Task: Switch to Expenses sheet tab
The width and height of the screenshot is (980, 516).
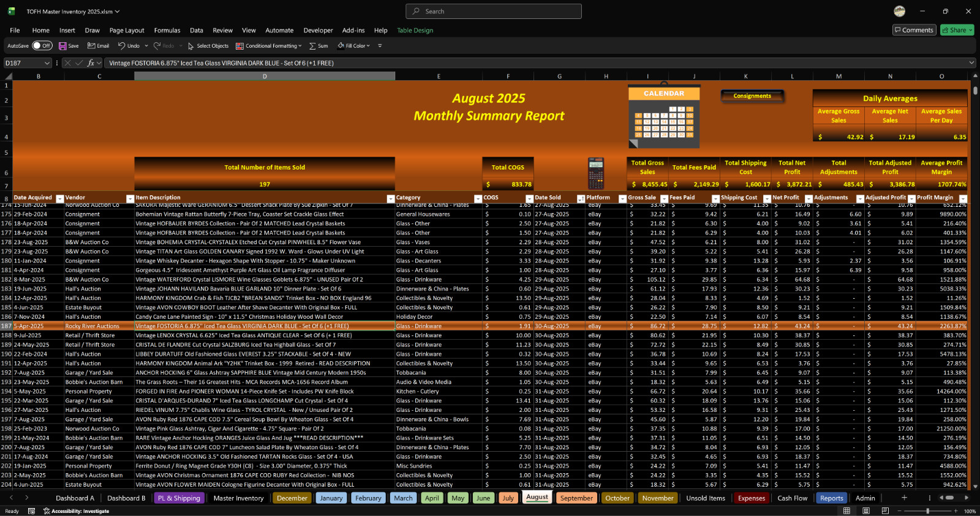Action: (x=752, y=498)
